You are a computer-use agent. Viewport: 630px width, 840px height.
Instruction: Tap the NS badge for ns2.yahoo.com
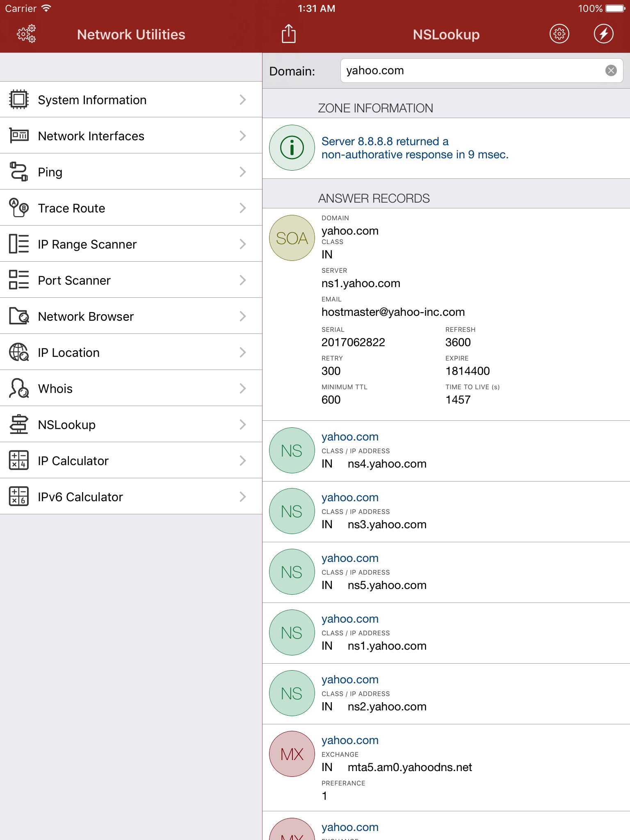pos(292,693)
